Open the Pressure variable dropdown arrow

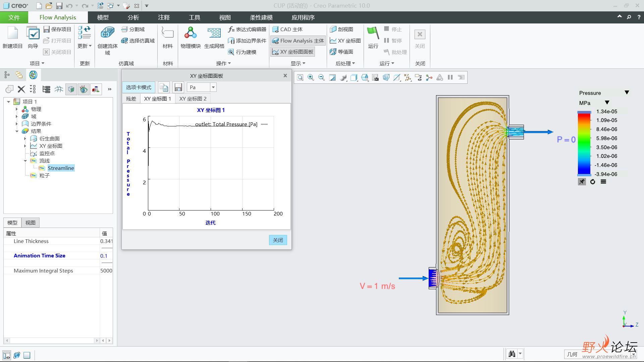pos(627,93)
